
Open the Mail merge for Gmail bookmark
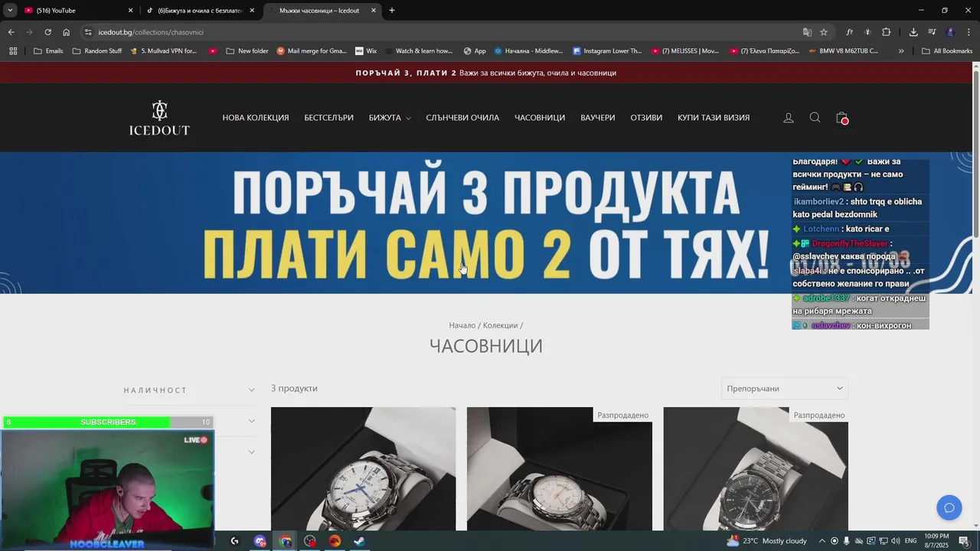tap(312, 51)
